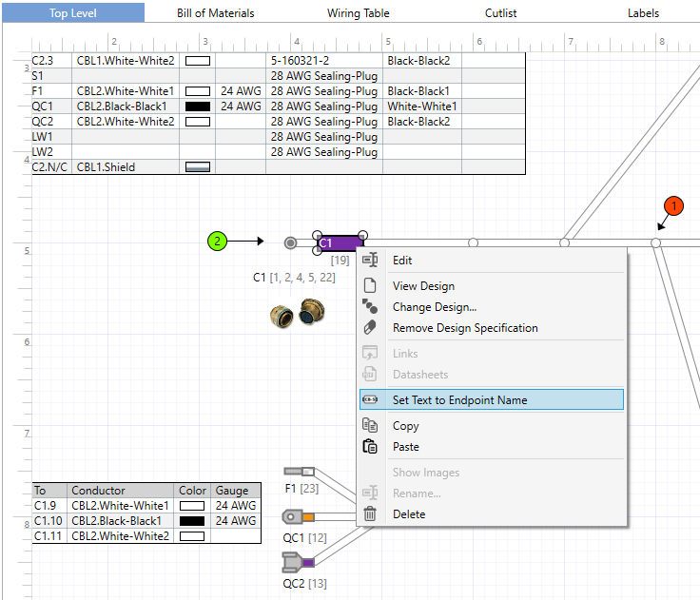Viewport: 700px width, 600px height.
Task: Click the 'Color' column header
Action: pos(192,491)
